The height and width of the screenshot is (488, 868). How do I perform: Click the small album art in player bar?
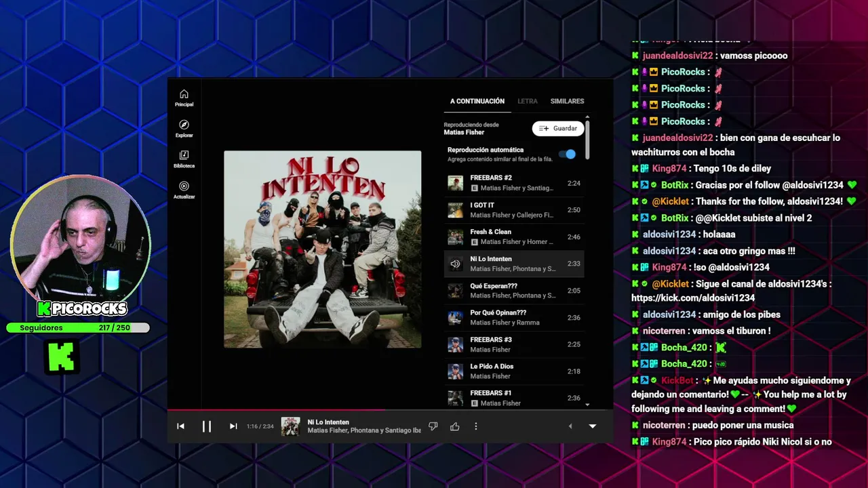(x=291, y=426)
